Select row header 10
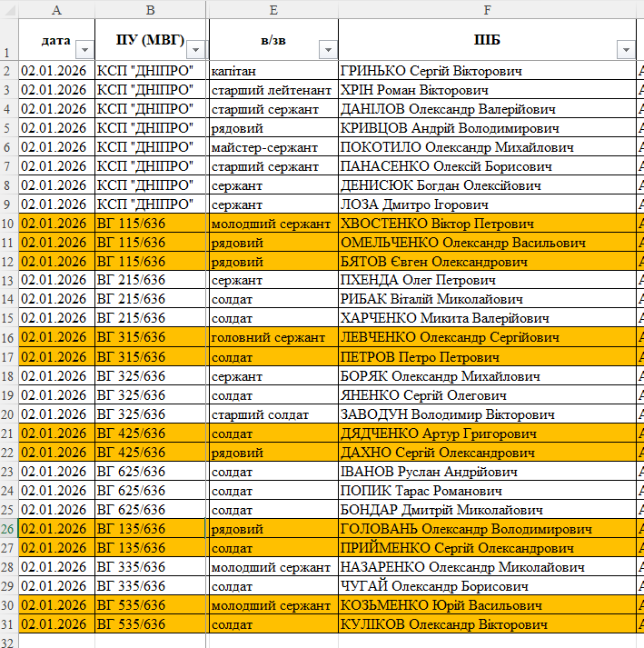Image resolution: width=644 pixels, height=648 pixels. [9, 224]
